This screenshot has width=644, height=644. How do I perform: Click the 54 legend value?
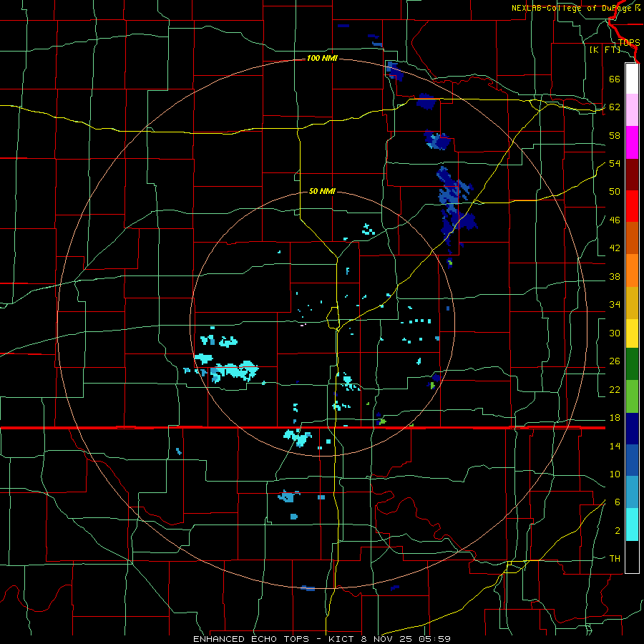point(615,163)
